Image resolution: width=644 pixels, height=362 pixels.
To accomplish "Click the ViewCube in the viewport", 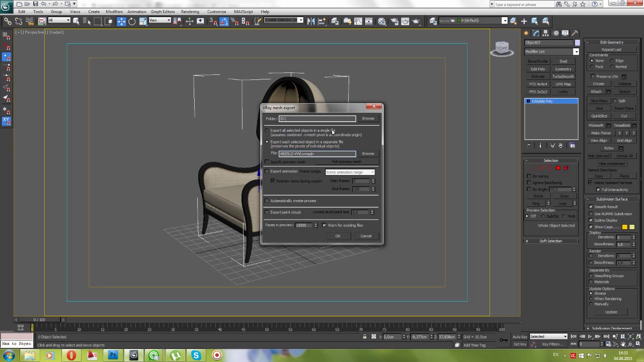I will [502, 48].
